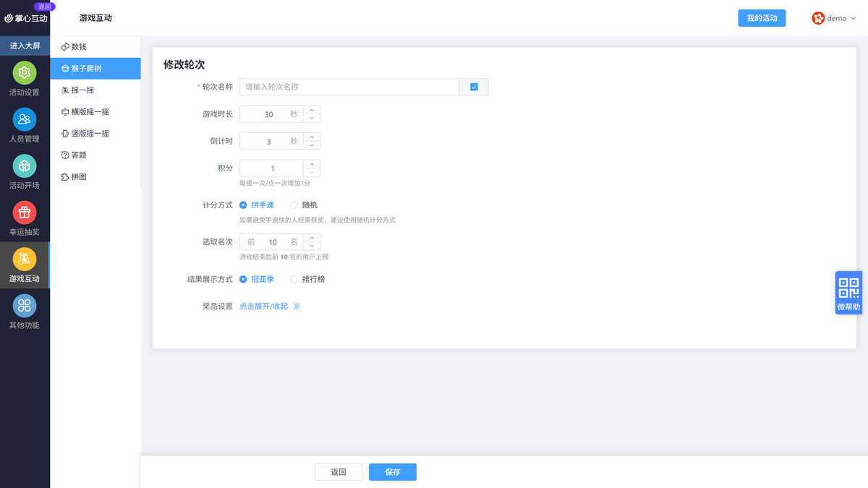Click the 猴子爬树 menu icon

65,69
